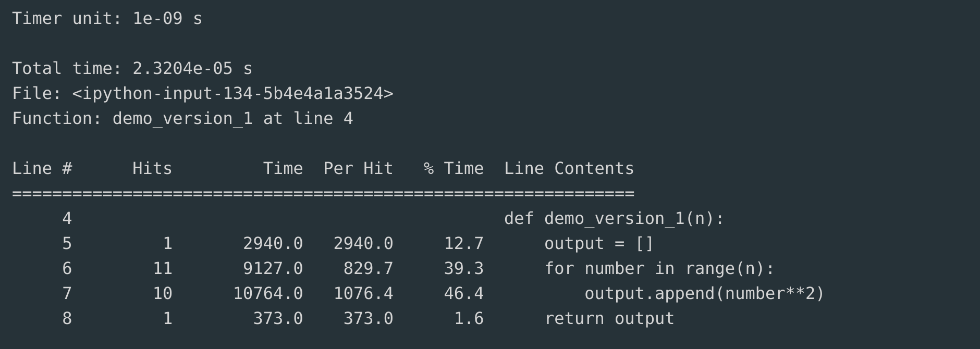Click the 'Per Hit' column header
This screenshot has height=349, width=980.
pos(358,169)
